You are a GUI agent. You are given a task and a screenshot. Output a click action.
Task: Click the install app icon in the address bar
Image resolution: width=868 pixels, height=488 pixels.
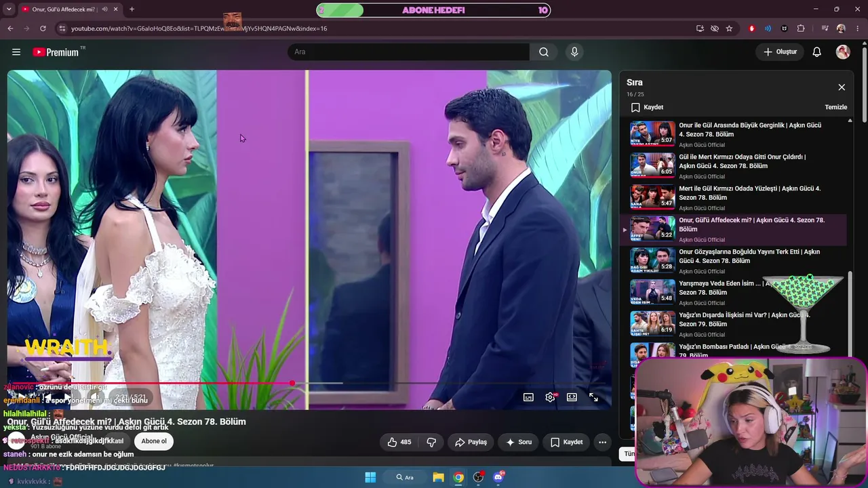(x=700, y=28)
